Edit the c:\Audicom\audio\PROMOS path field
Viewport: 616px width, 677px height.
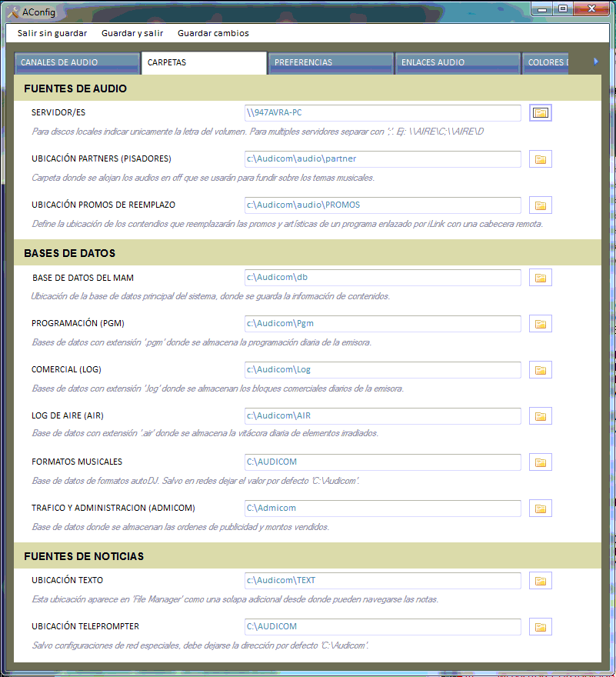click(x=382, y=205)
